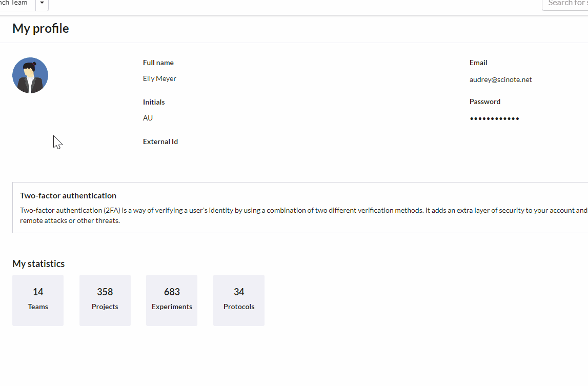The image size is (588, 386).
Task: Click the My statistics heading
Action: pos(38,263)
